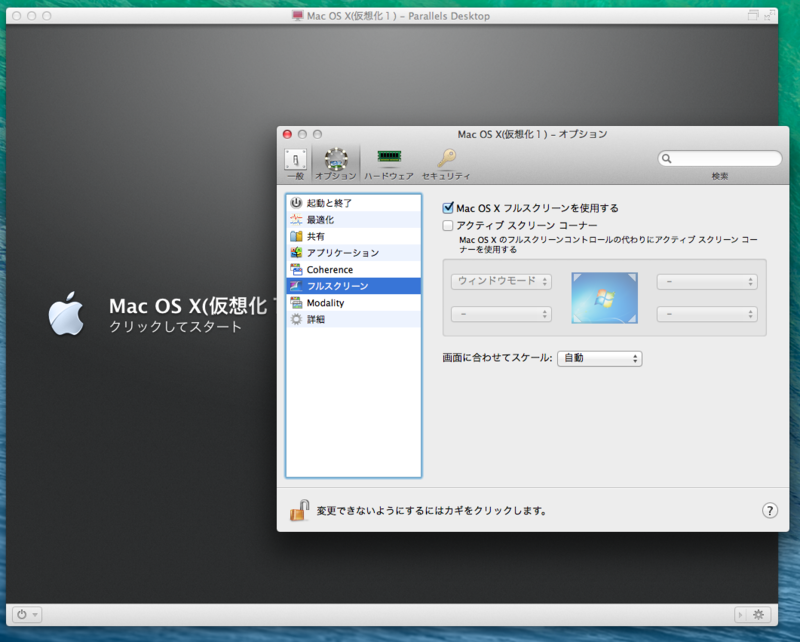Click the Coherence view icon in title bar
The height and width of the screenshot is (642, 800).
[x=753, y=15]
